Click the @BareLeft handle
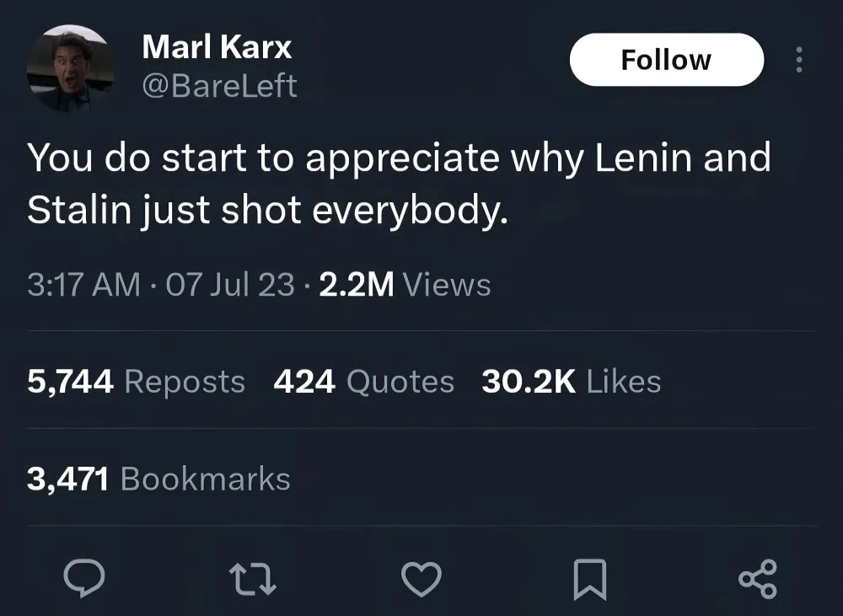 (x=219, y=85)
